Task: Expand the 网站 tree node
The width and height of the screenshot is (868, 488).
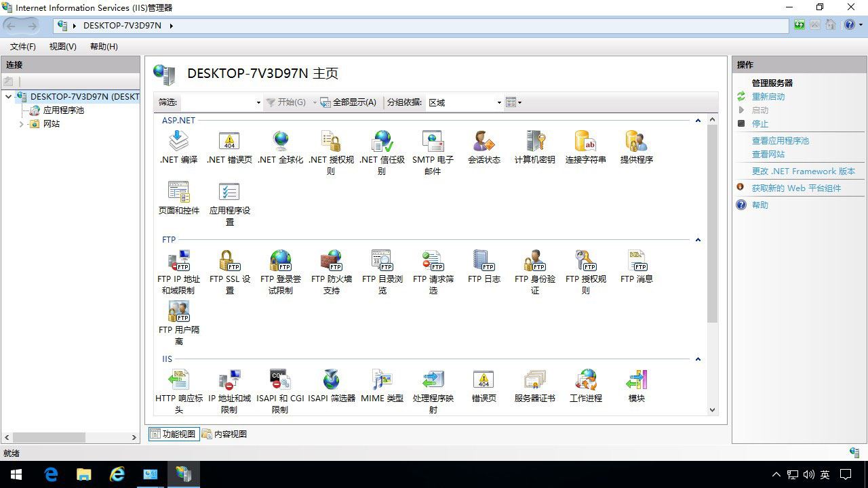Action: coord(21,124)
